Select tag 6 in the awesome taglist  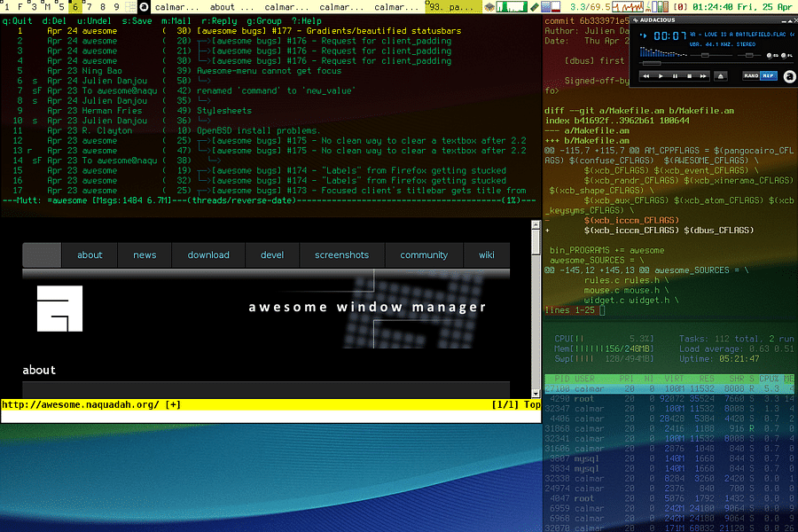[75, 6]
